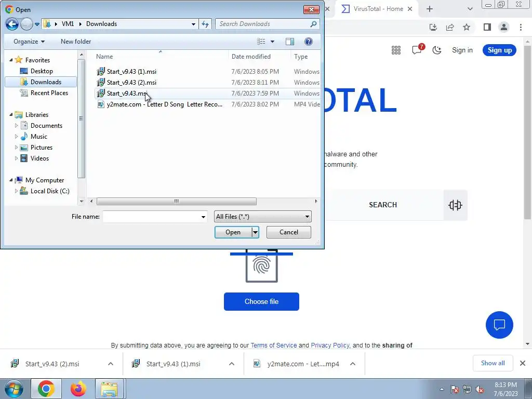Open a new Chrome tab
The height and width of the screenshot is (399, 532).
[430, 9]
